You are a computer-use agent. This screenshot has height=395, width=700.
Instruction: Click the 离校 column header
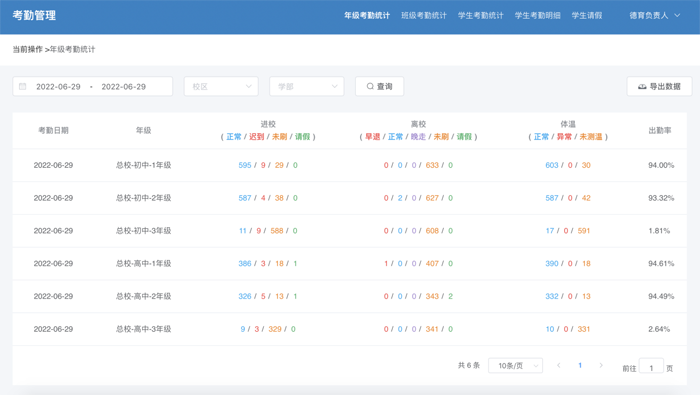[x=418, y=124]
